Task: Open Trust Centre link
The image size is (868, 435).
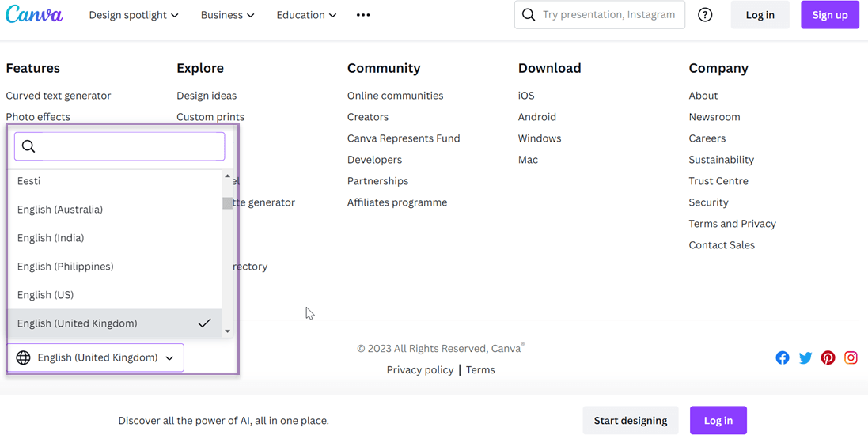Action: 718,181
